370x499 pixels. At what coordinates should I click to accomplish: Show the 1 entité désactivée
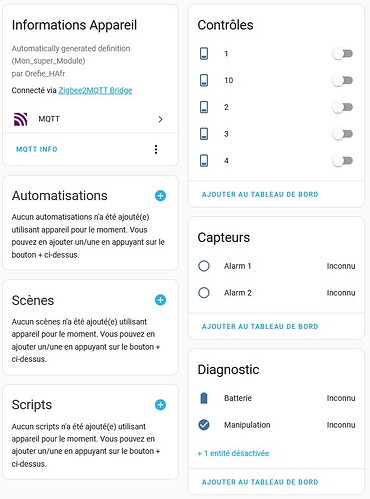pyautogui.click(x=233, y=453)
